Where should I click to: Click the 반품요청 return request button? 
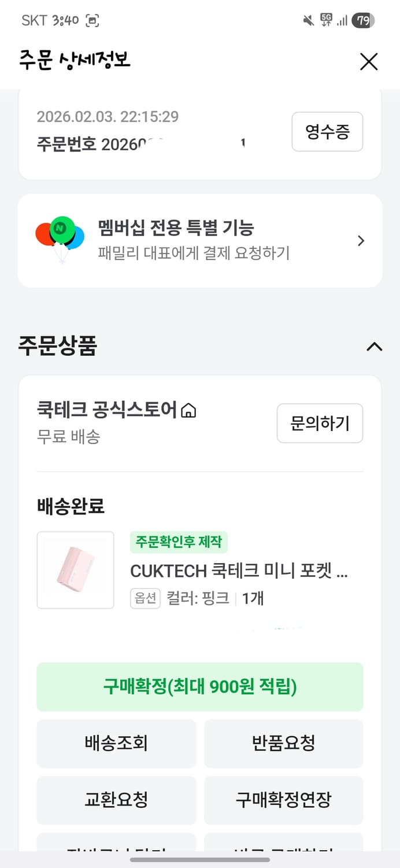pyautogui.click(x=283, y=744)
